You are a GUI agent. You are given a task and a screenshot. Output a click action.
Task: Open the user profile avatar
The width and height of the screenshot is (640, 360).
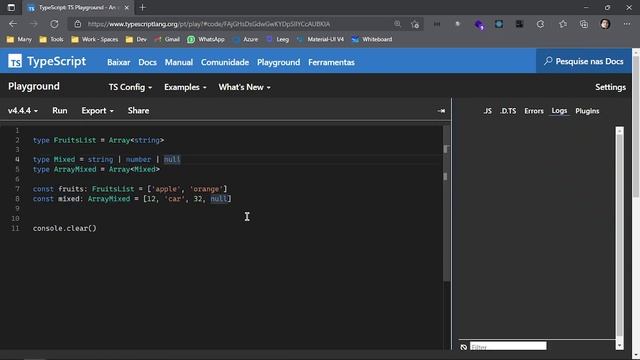pyautogui.click(x=605, y=24)
